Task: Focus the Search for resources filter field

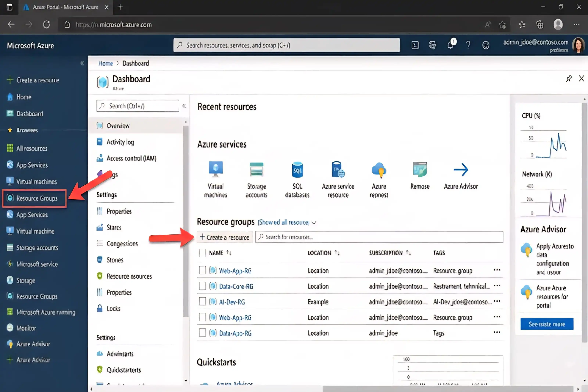Action: [x=379, y=237]
